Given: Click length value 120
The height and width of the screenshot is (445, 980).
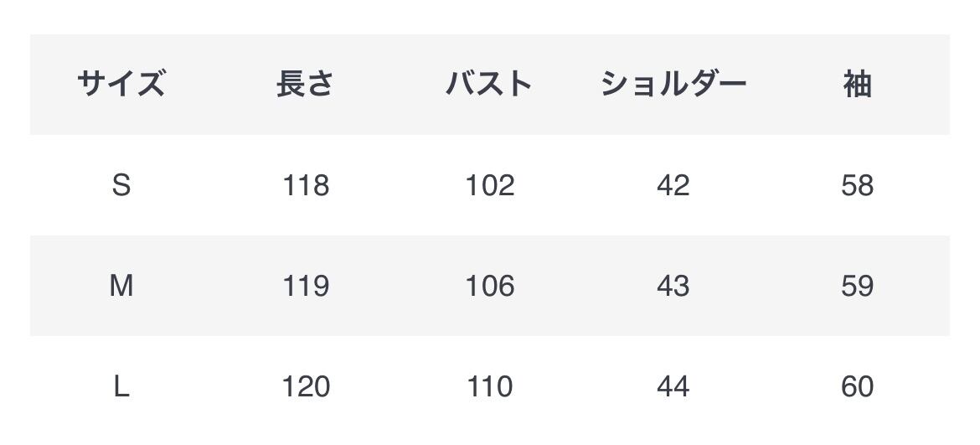Looking at the screenshot, I should coord(306,387).
